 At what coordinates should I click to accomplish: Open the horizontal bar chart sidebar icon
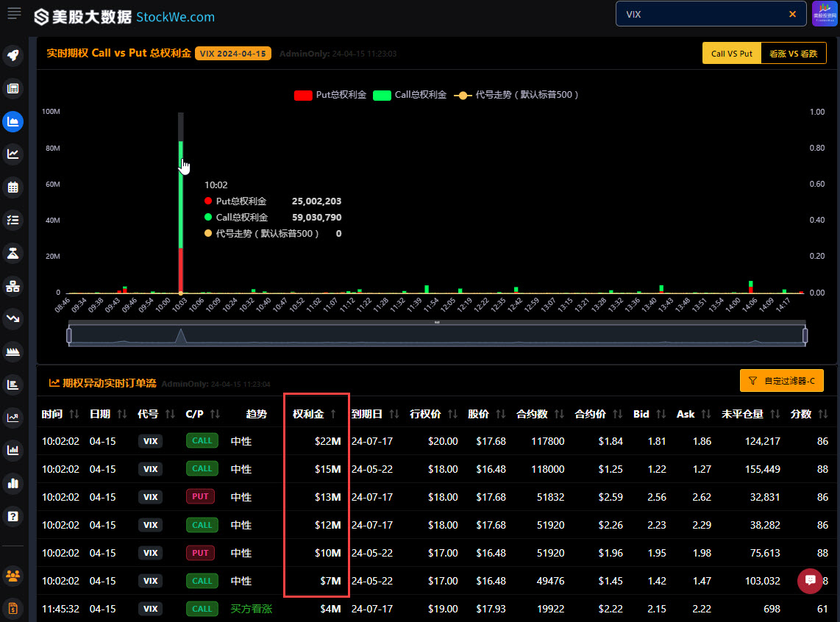(x=13, y=385)
